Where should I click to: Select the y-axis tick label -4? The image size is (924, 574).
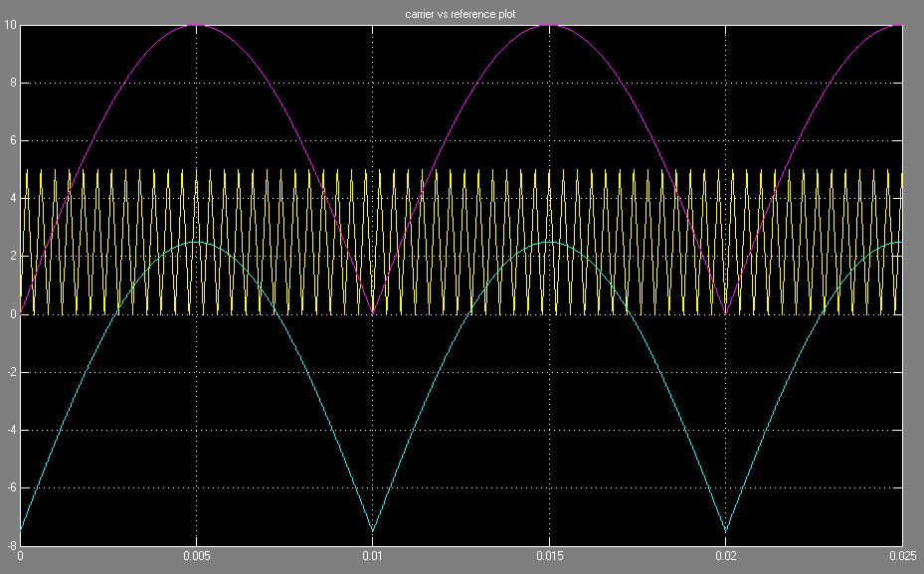(x=10, y=430)
